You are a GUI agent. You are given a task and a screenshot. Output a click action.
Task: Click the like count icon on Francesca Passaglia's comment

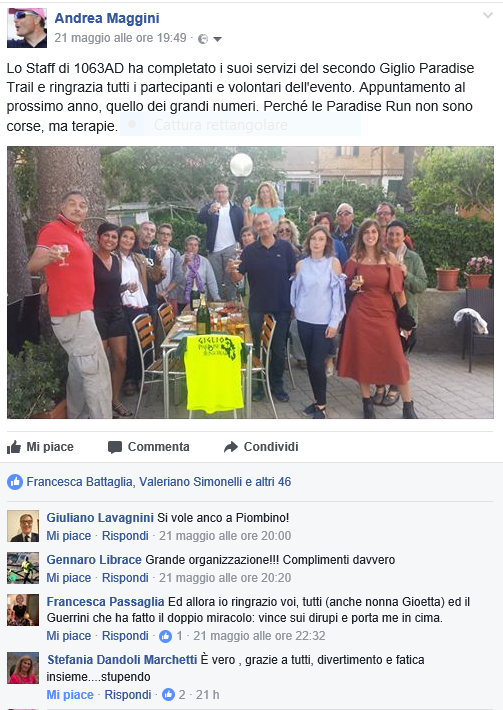click(165, 636)
